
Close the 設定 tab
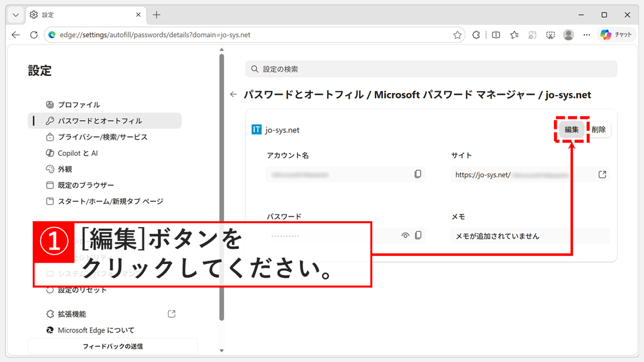tap(138, 15)
